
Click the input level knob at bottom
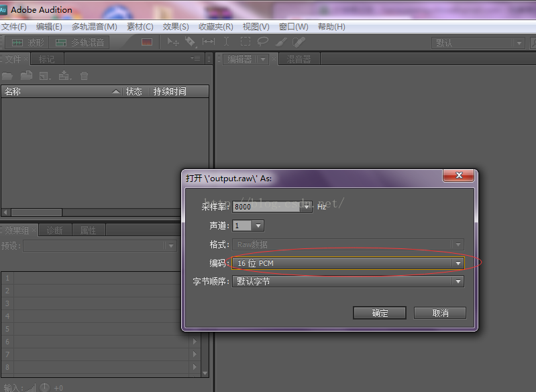[x=45, y=387]
